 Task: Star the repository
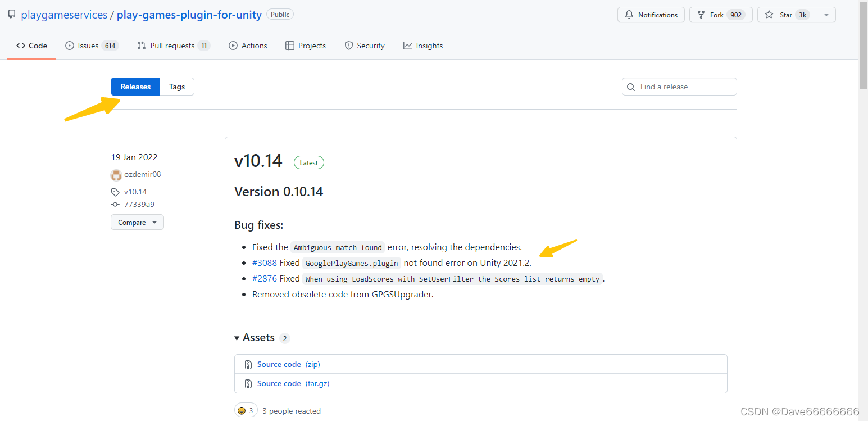pyautogui.click(x=787, y=15)
